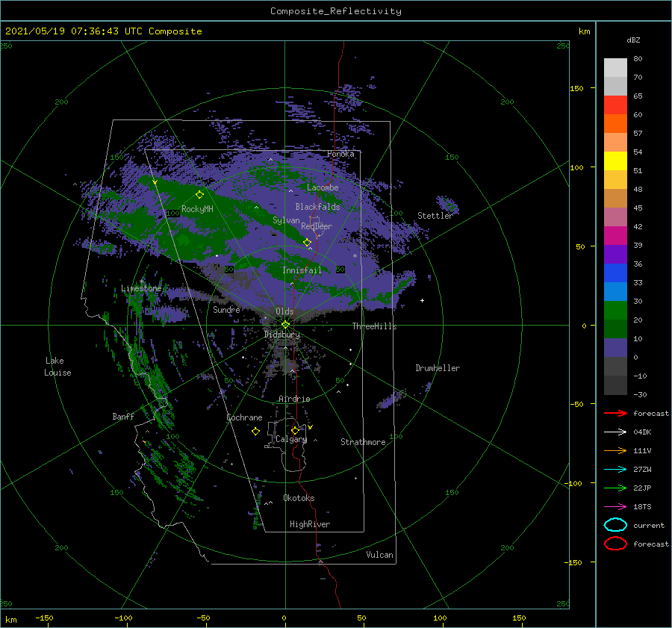
Task: Click the Airdrie label
Action: pyautogui.click(x=294, y=399)
